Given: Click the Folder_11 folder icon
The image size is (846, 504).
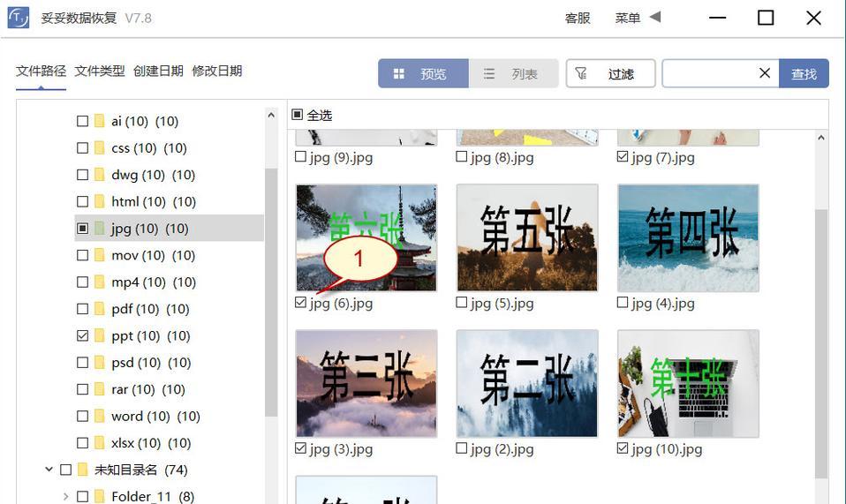Looking at the screenshot, I should click(99, 496).
